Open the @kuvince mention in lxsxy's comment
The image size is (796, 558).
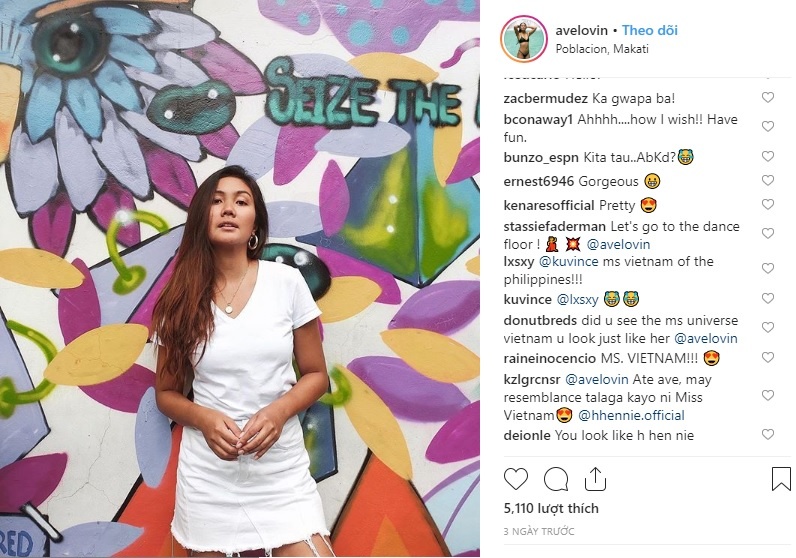coord(568,261)
